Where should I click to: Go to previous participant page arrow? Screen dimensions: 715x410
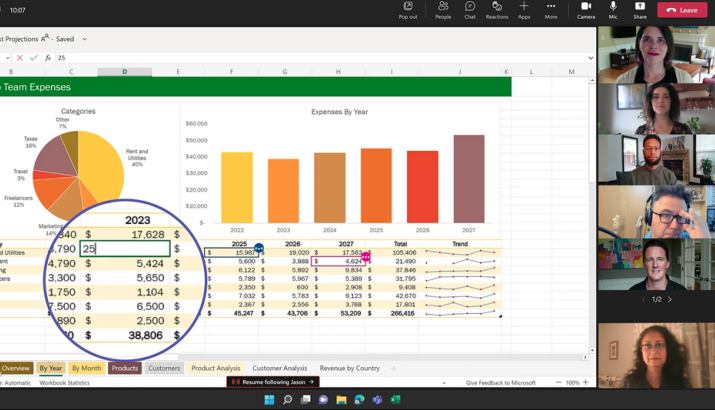click(x=643, y=300)
